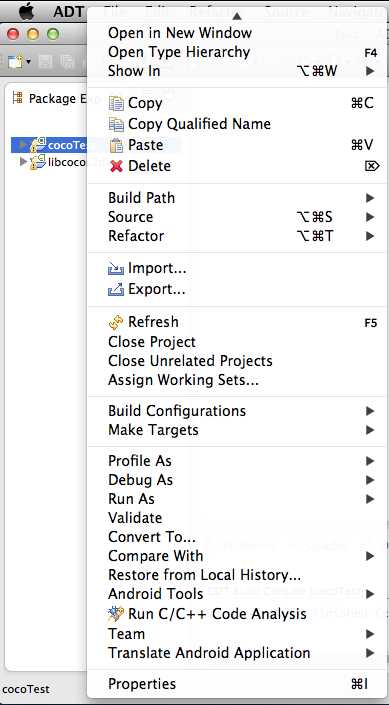This screenshot has width=389, height=705.
Task: Click the Refresh arrows icon
Action: [116, 322]
